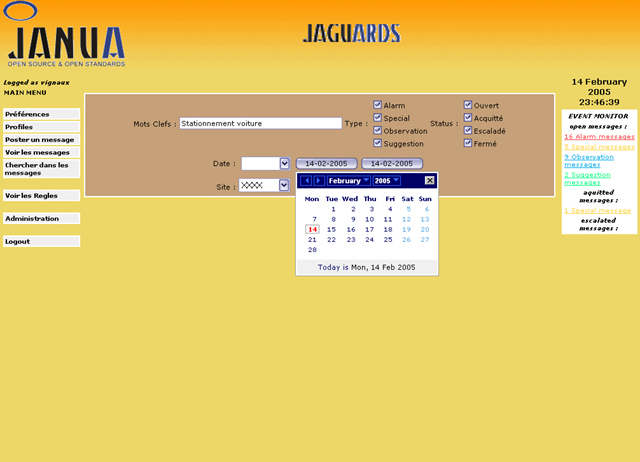Click the first 14-02-2005 date button
The height and width of the screenshot is (462, 640).
tap(327, 163)
